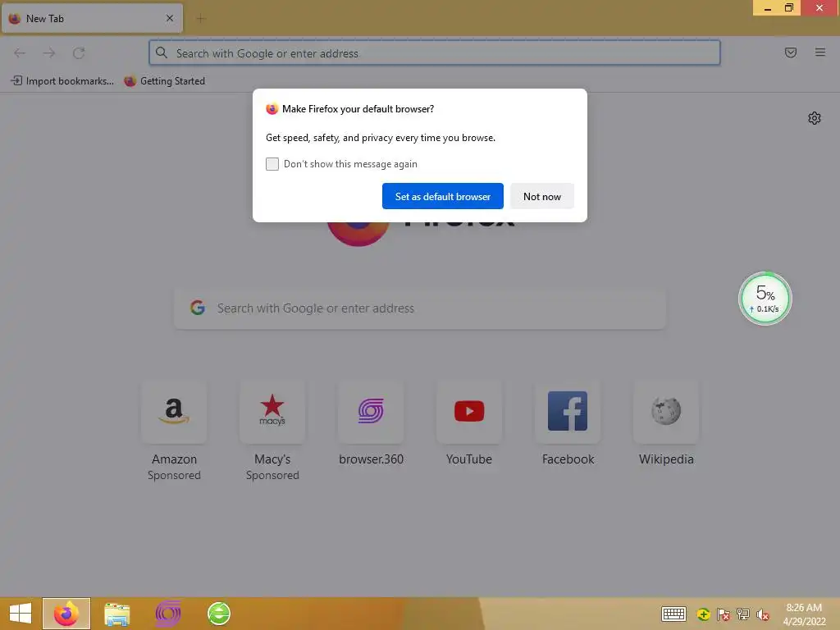The image size is (840, 630).
Task: Restore down the Firefox window
Action: point(789,7)
